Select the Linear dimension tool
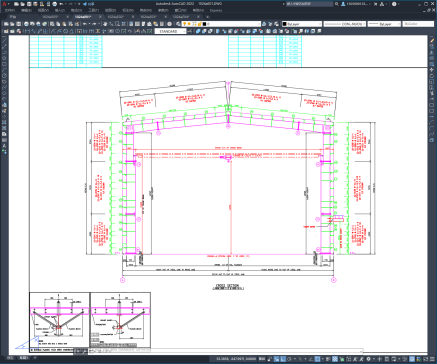This screenshot has width=437, height=364. coord(26,31)
